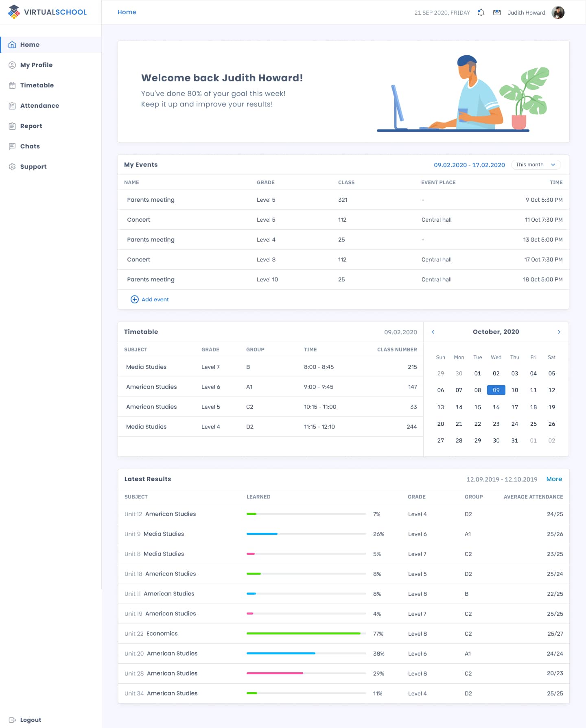Click 21 SEP 2020, FRIDAY date in header
The image size is (586, 728).
(x=442, y=13)
